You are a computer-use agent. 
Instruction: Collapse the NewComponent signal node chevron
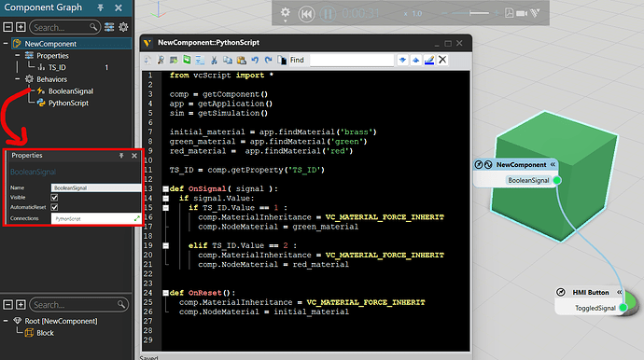pyautogui.click(x=553, y=164)
